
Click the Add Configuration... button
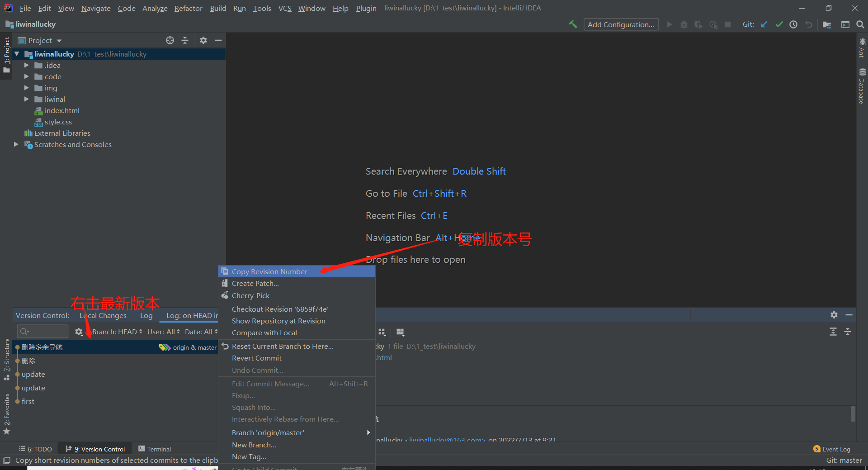coord(621,24)
